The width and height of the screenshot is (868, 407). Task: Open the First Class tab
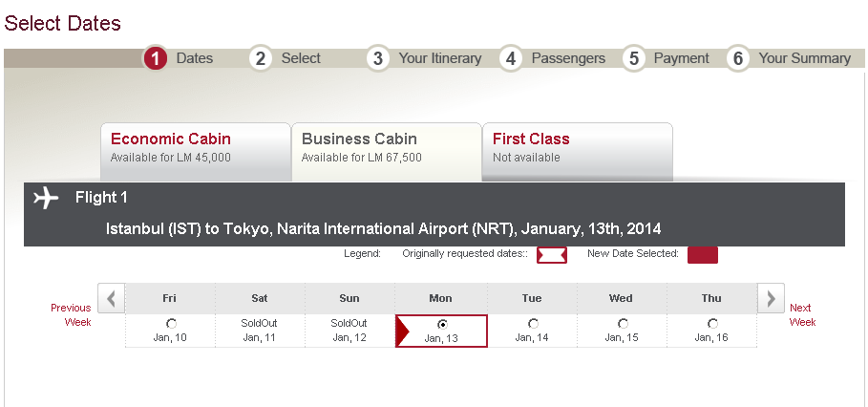tap(578, 152)
